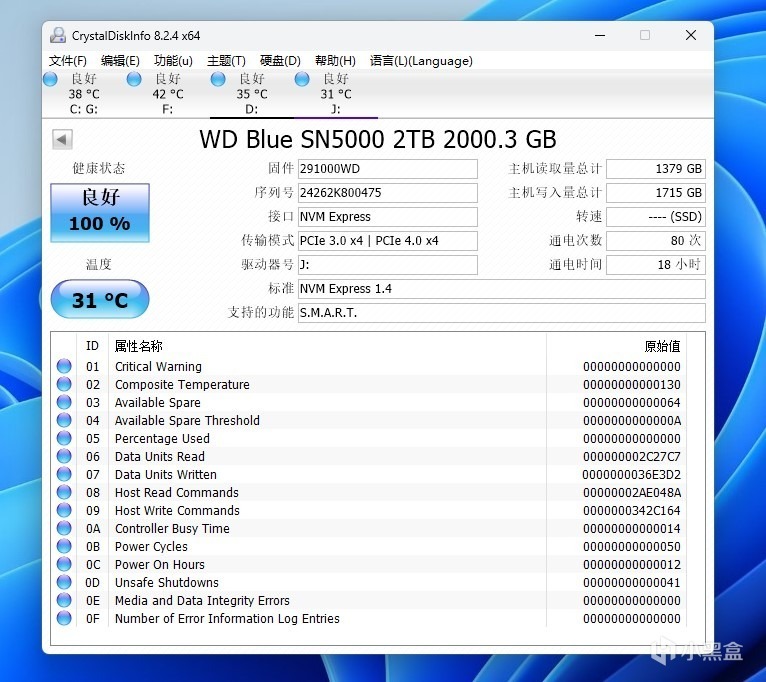Open the 编辑(E) menu
Screen dimensions: 766x682
[120, 61]
